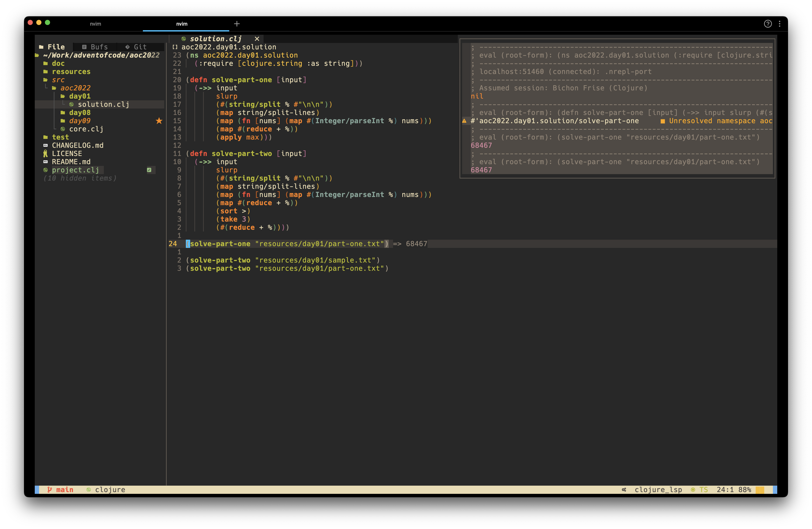Click the markdown icon beside README.md
The image size is (812, 529).
45,162
